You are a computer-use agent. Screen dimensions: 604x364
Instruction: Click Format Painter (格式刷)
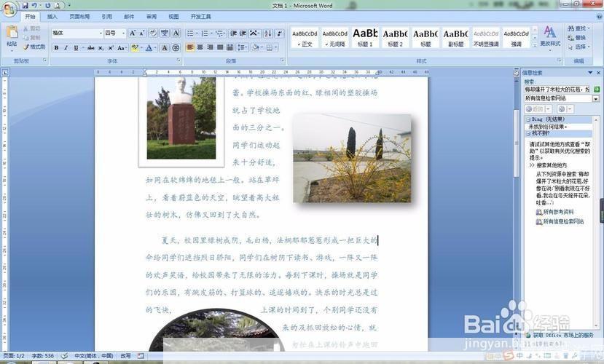(x=34, y=47)
